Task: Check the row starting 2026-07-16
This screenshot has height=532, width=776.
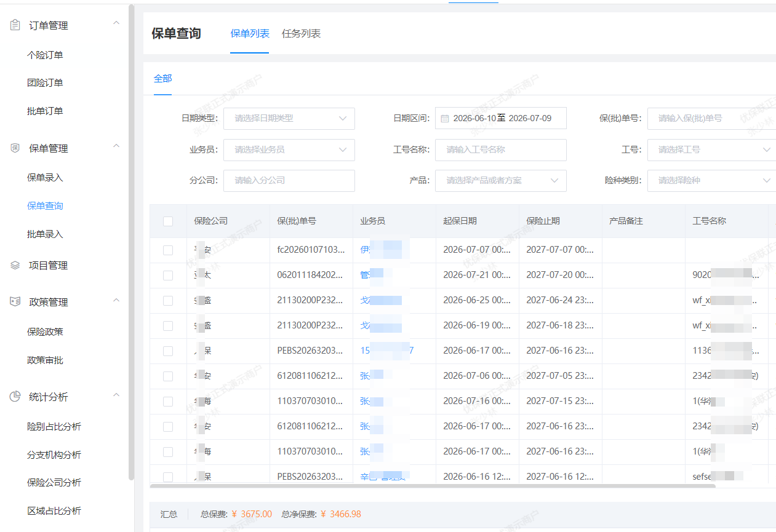Action: pos(168,402)
